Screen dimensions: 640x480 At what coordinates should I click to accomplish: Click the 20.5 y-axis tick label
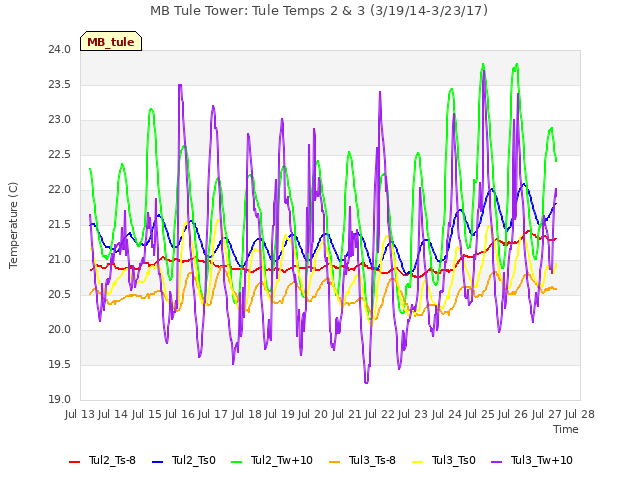(x=60, y=295)
